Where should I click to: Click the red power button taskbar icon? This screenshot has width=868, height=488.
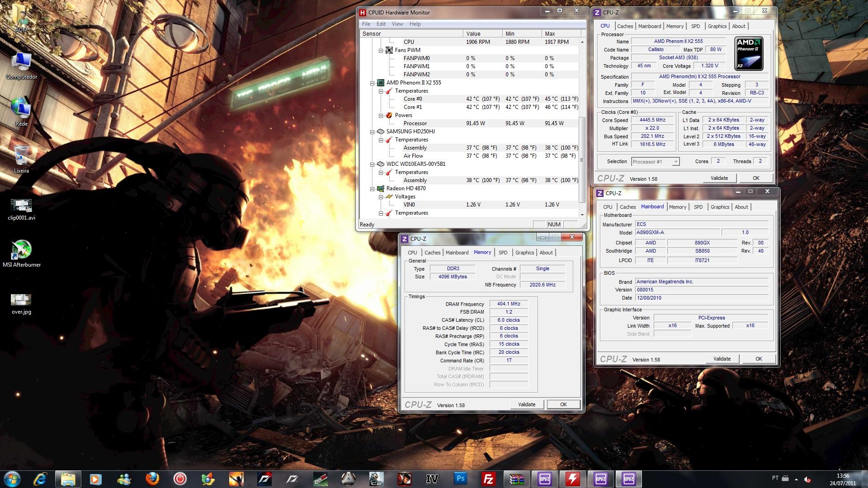pyautogui.click(x=180, y=479)
